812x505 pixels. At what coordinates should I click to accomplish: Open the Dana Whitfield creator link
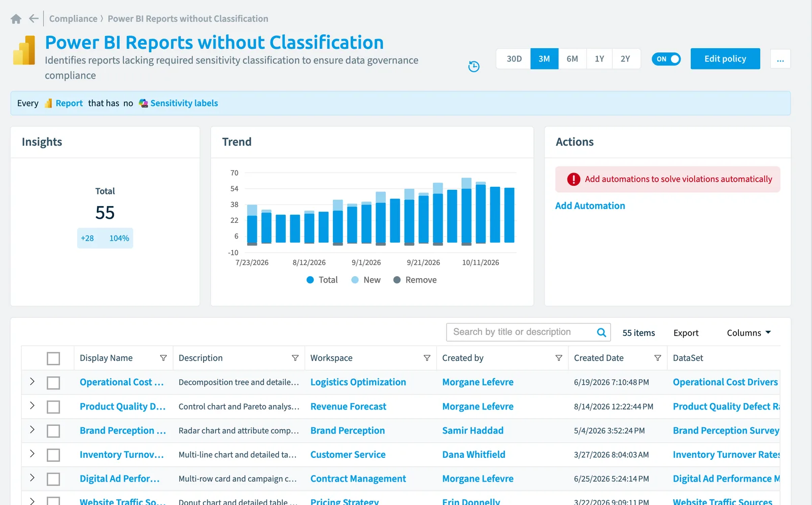coord(473,455)
